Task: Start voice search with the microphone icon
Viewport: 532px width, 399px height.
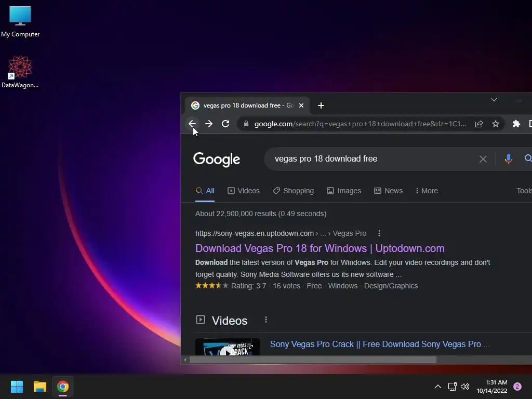Action: tap(508, 159)
